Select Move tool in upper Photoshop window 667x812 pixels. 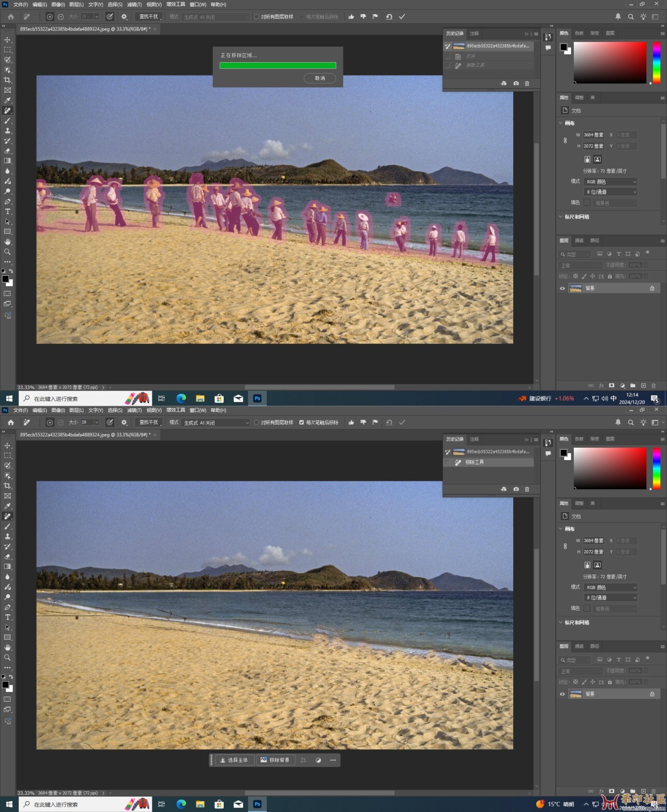[7, 40]
